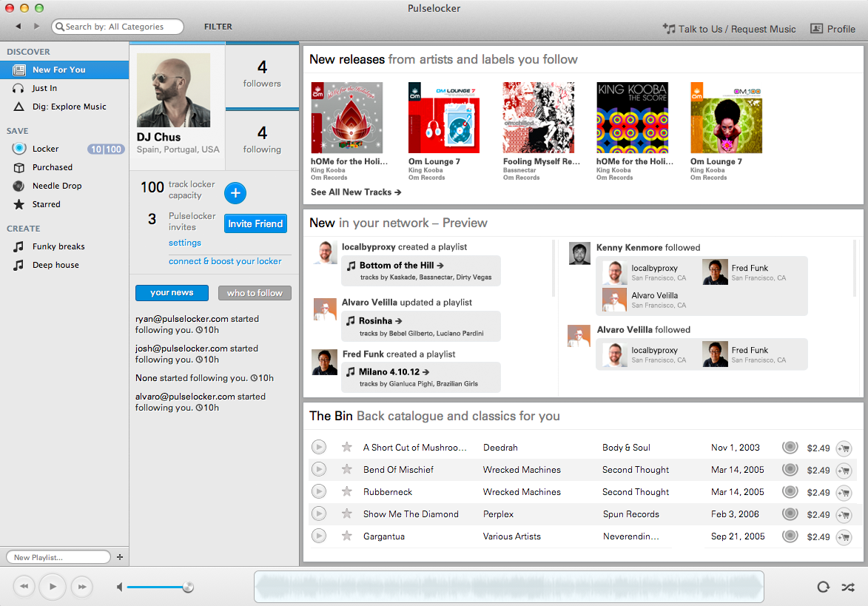Expand the FILTER options
This screenshot has height=606, width=868.
pos(218,27)
